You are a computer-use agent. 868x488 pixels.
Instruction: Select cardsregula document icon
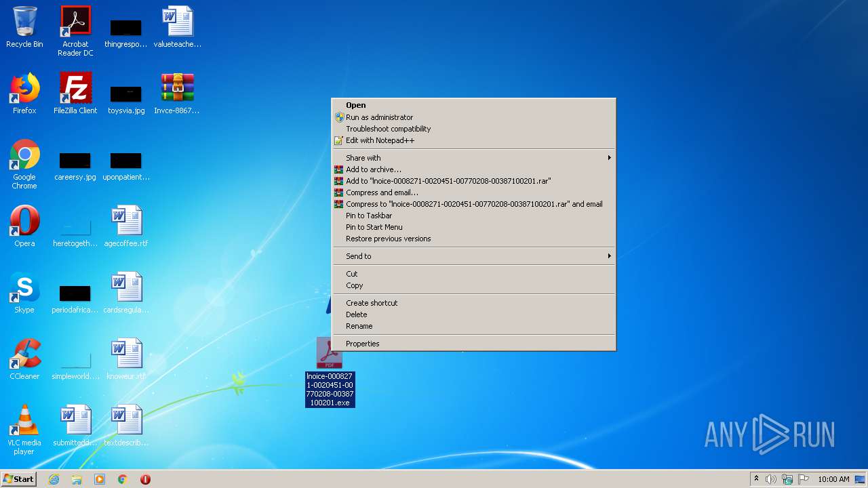pyautogui.click(x=125, y=293)
